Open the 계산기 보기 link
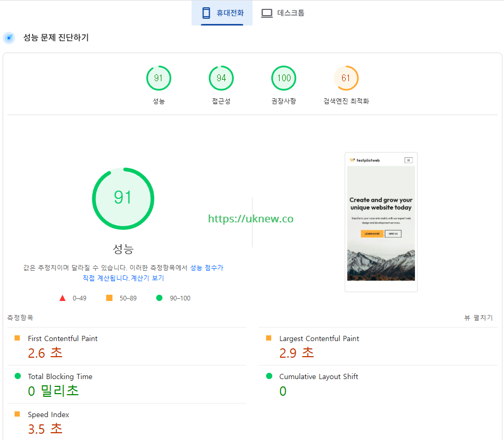The width and height of the screenshot is (504, 440). pyautogui.click(x=148, y=278)
